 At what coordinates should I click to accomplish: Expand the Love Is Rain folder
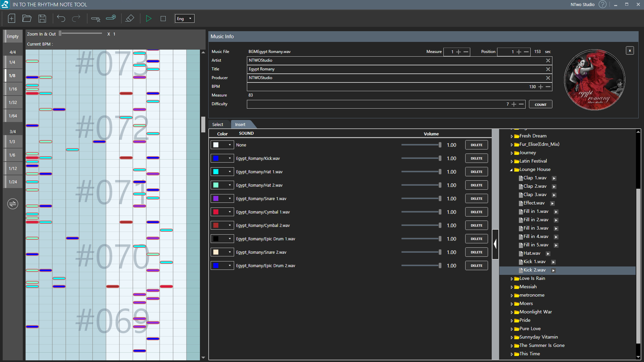[512, 279]
